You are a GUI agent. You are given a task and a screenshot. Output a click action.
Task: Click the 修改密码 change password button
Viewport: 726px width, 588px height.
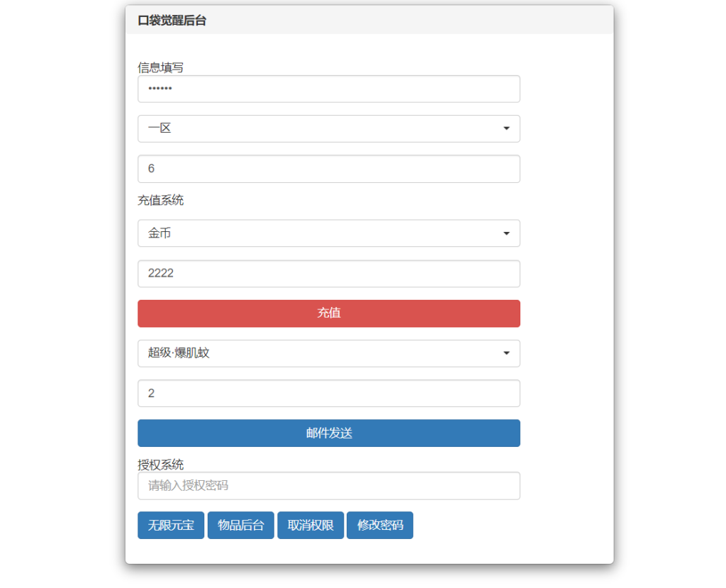380,525
